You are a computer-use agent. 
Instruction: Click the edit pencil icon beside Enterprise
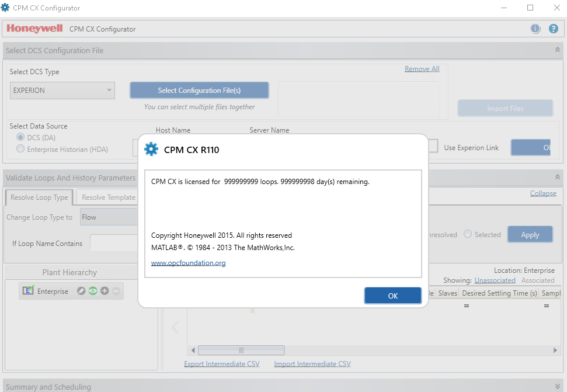(81, 291)
